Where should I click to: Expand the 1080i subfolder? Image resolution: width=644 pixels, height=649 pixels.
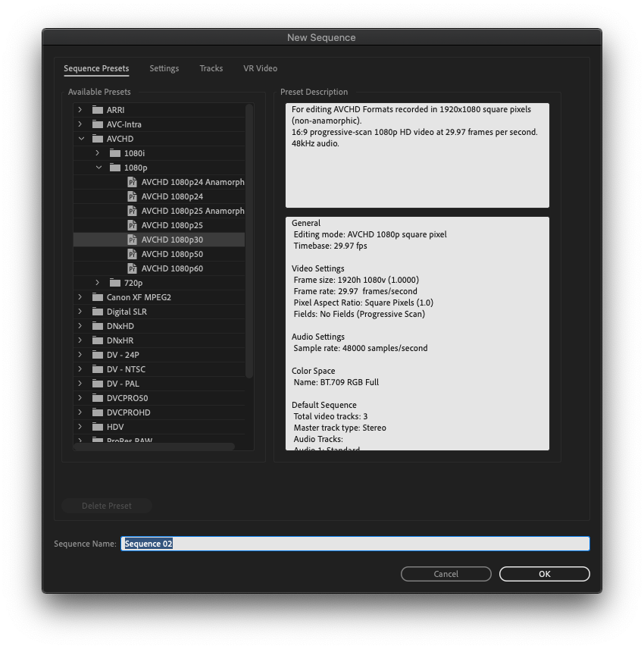tap(98, 153)
